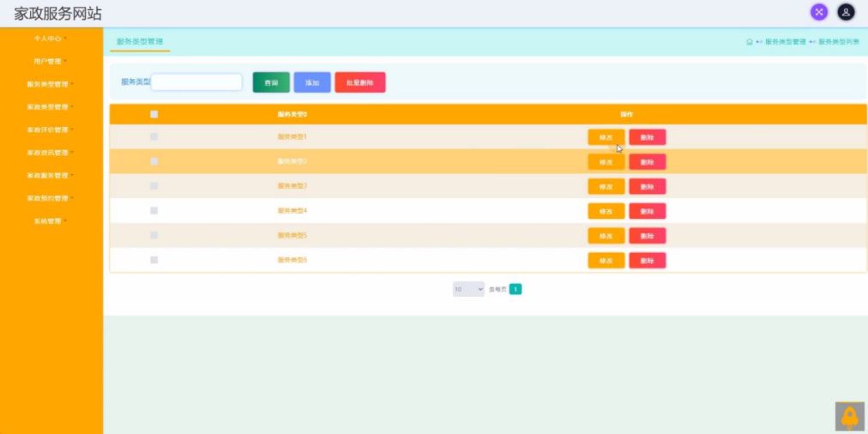
Task: Expand the 家政类型管理 sidebar menu
Action: coord(50,107)
